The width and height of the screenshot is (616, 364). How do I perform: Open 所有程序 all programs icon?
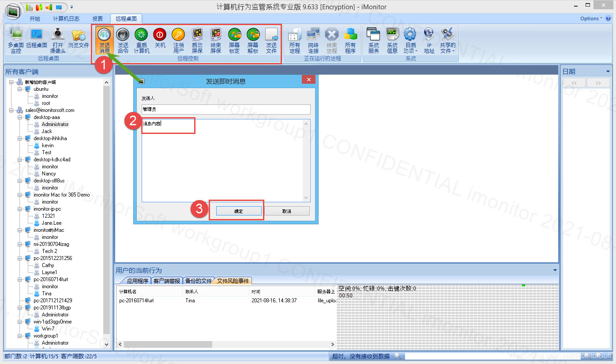[x=350, y=41]
